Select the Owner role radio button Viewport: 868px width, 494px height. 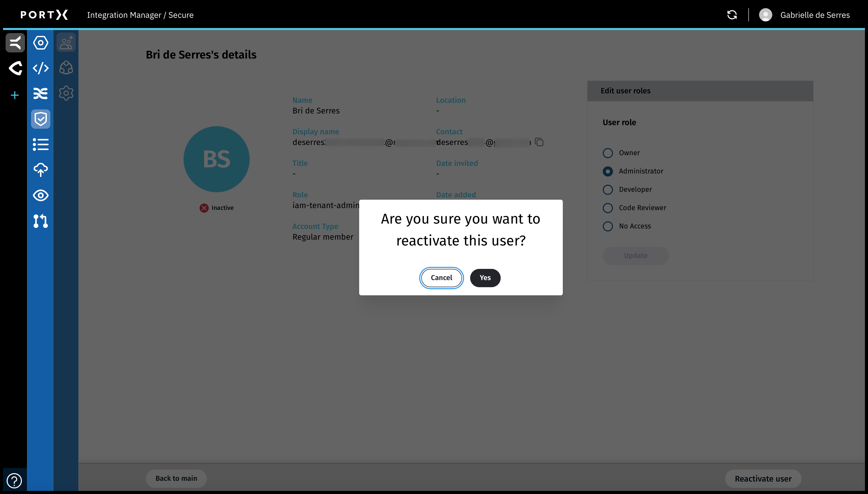click(608, 153)
